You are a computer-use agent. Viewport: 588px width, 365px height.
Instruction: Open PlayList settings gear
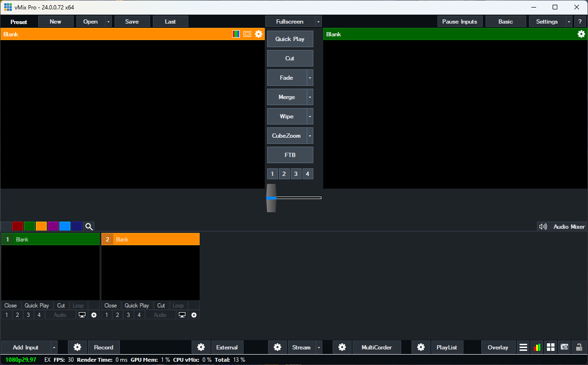click(x=421, y=347)
